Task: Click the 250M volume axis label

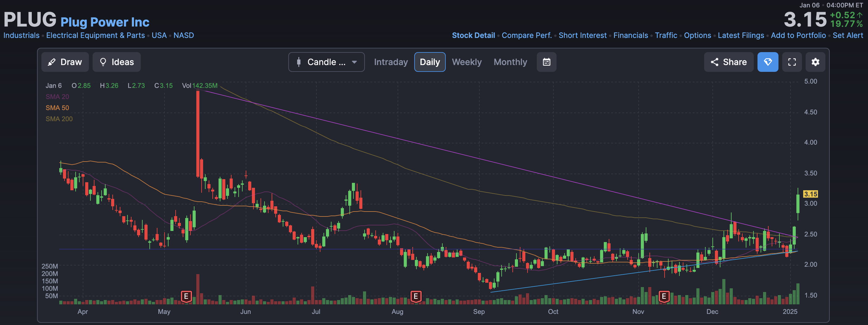Action: pyautogui.click(x=49, y=266)
